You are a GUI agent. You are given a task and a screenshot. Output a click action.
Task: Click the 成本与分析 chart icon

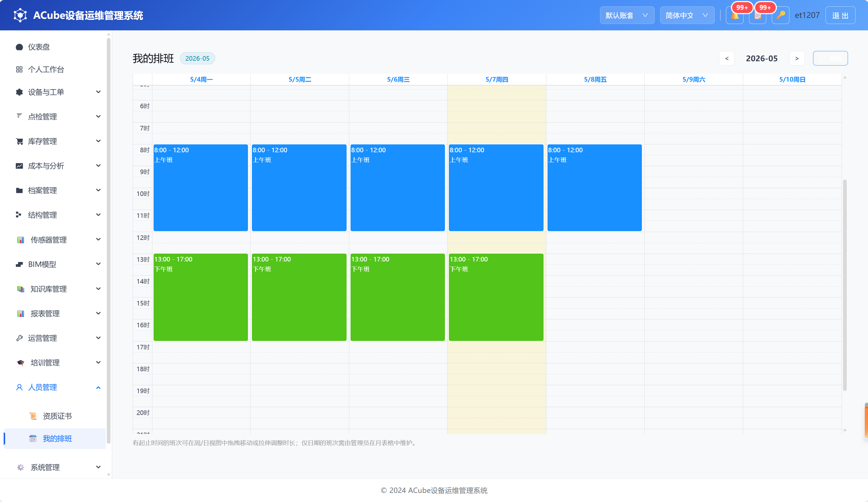tap(19, 166)
